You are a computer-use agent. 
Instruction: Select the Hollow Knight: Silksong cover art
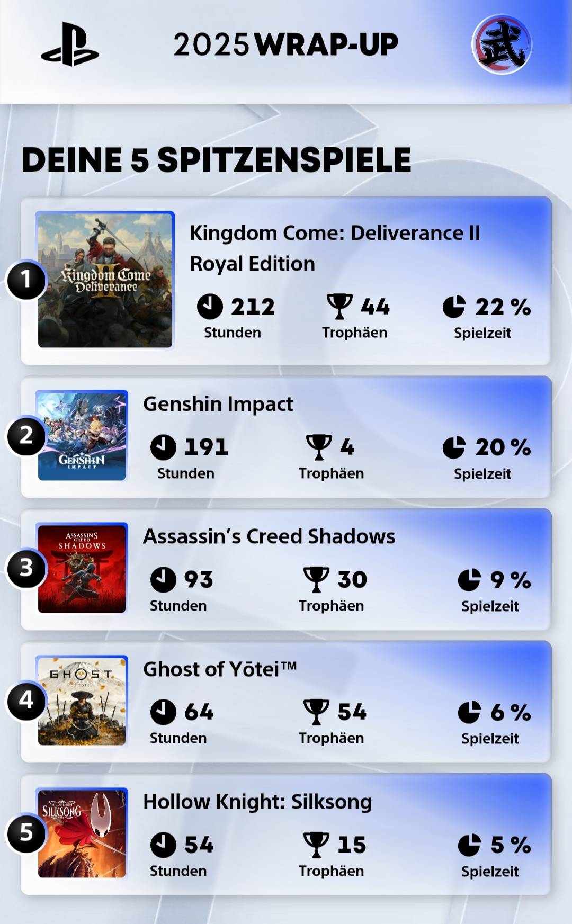click(x=82, y=833)
